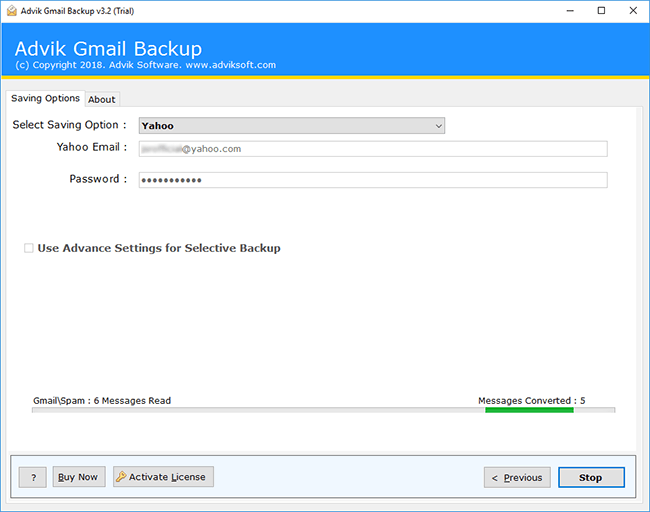Click the question mark help button

point(33,477)
